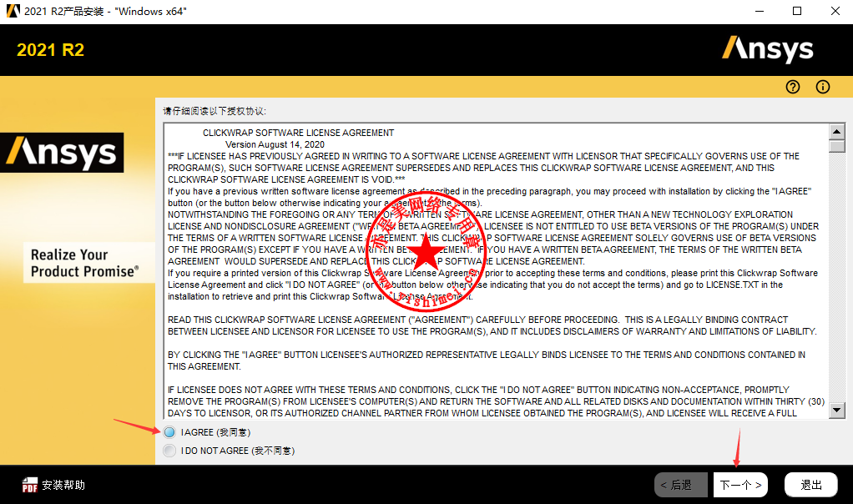The image size is (853, 504).
Task: Click the Ansys installer title bar icon
Action: point(13,11)
